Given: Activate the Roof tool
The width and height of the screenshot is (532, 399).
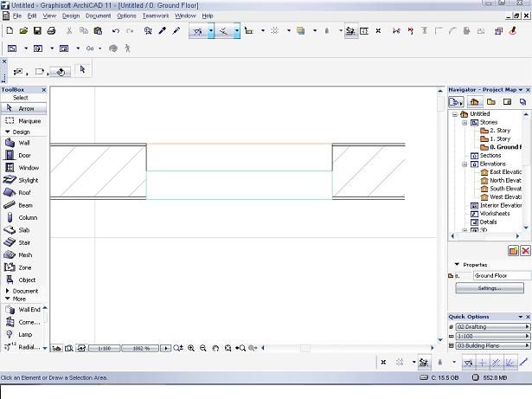Looking at the screenshot, I should [23, 193].
